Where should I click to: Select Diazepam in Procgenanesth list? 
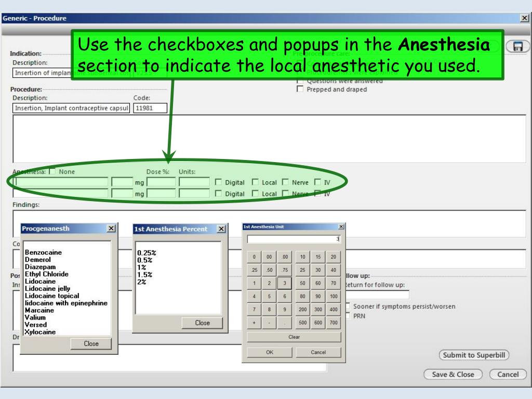click(40, 267)
